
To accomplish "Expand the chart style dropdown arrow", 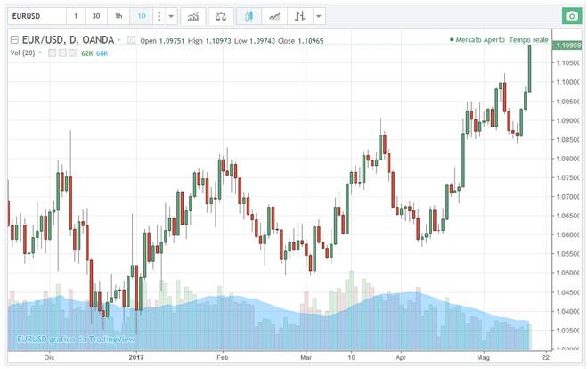I will 319,16.
